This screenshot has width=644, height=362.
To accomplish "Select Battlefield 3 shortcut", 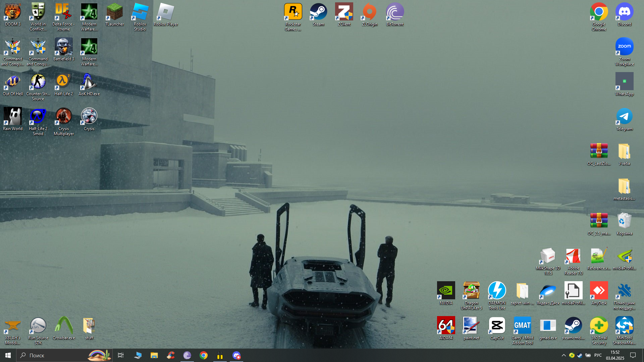I will pos(63,50).
